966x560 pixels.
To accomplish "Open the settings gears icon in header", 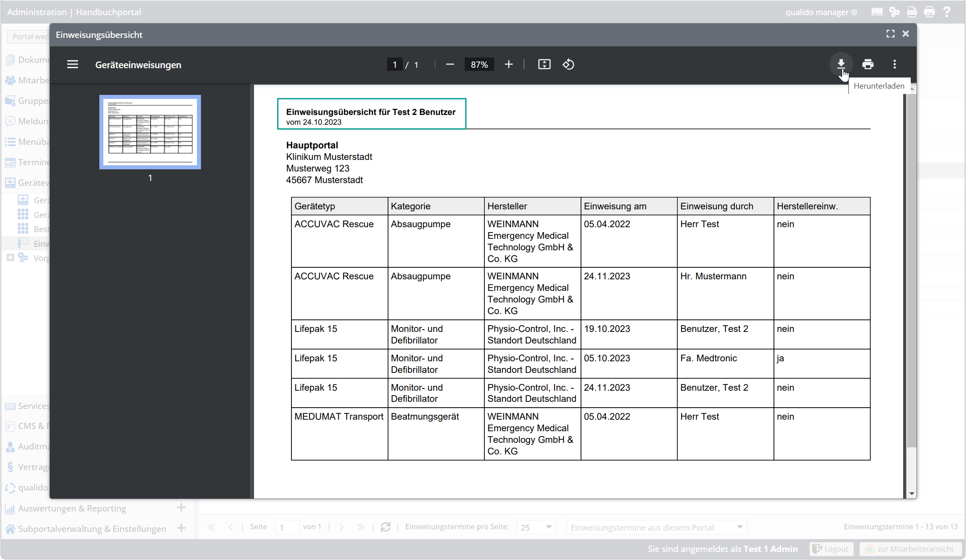I will 894,12.
